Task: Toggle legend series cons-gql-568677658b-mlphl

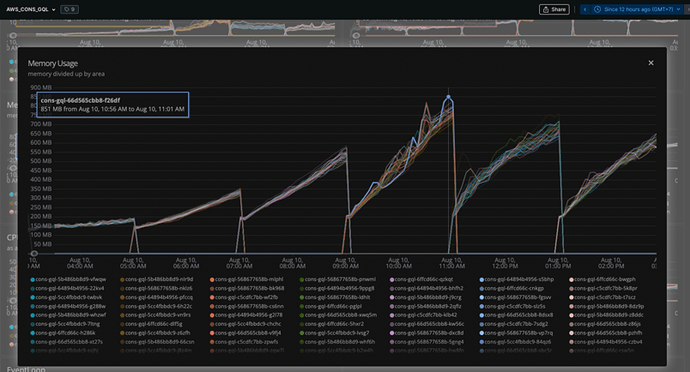Action: 246,280
